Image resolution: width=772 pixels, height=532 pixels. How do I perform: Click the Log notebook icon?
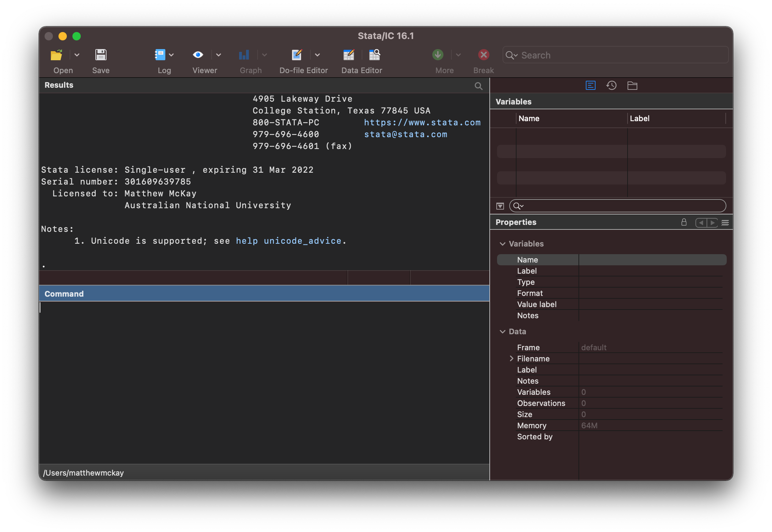(160, 55)
